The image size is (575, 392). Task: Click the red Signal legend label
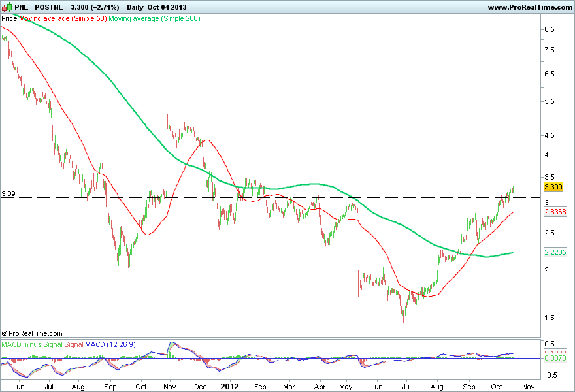[74, 345]
